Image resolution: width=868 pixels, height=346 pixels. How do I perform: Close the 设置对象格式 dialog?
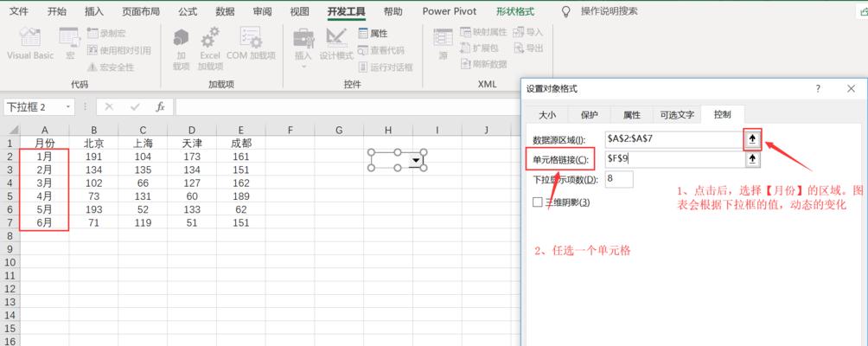pyautogui.click(x=852, y=88)
